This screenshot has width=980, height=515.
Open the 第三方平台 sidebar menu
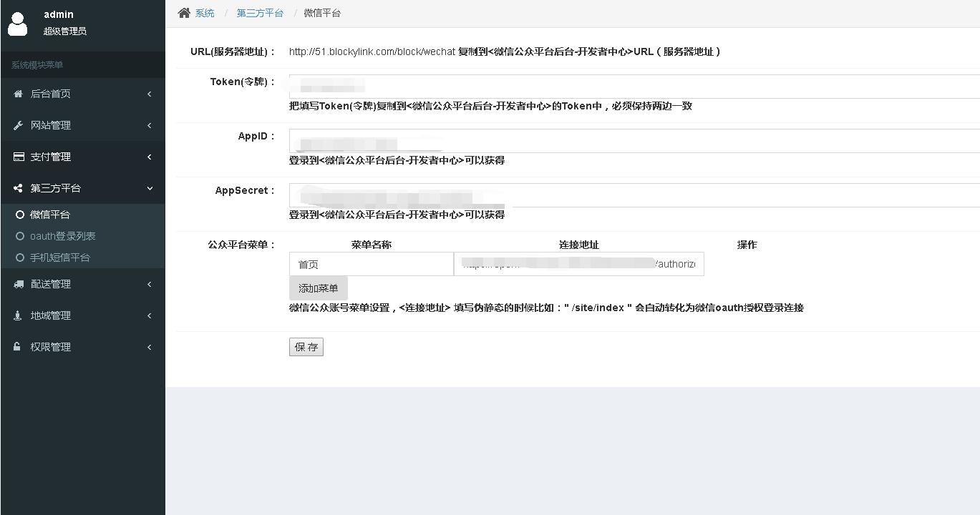coord(83,188)
